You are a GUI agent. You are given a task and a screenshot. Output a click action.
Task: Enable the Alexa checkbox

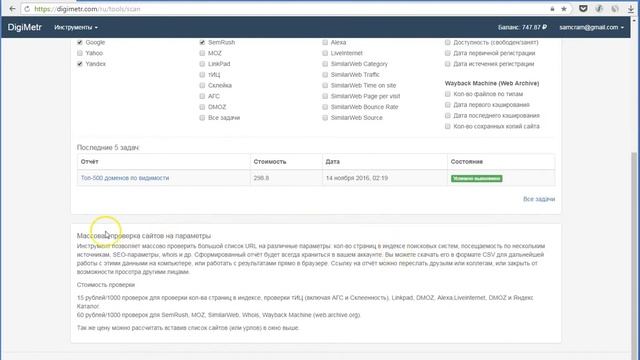[325, 42]
